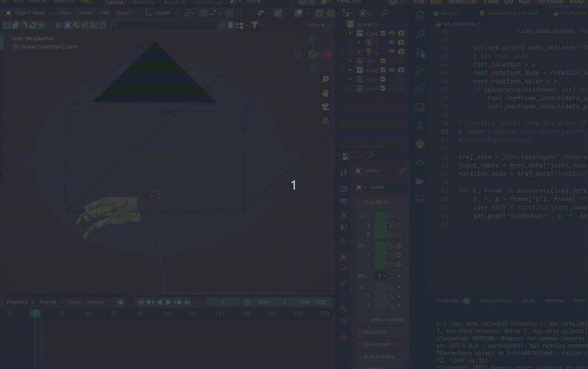Open VS Code TERMINAL panel tab

554,301
